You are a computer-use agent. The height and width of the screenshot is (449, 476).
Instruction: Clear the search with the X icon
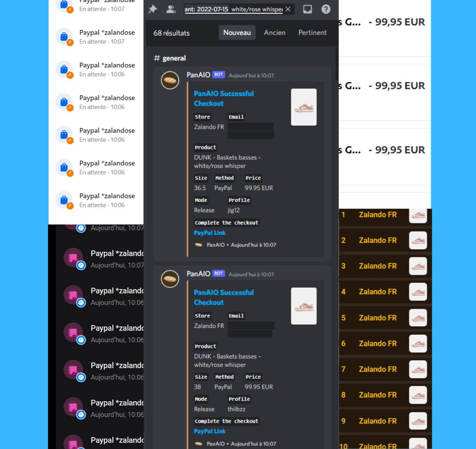pos(288,9)
